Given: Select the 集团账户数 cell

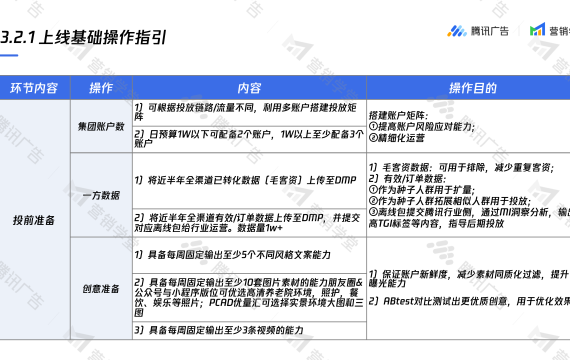Looking at the screenshot, I should coord(101,126).
